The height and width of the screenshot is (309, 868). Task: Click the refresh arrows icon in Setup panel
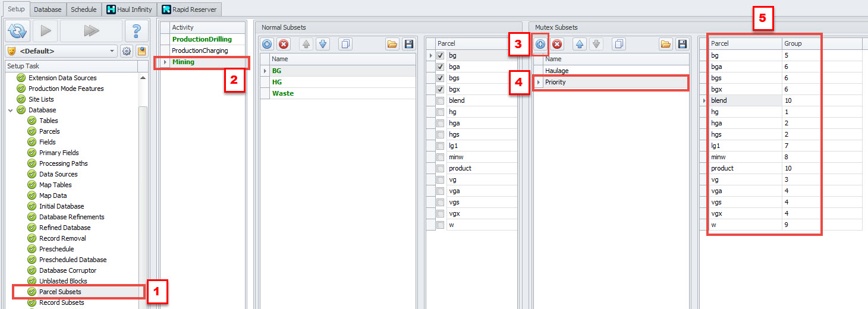pyautogui.click(x=18, y=30)
